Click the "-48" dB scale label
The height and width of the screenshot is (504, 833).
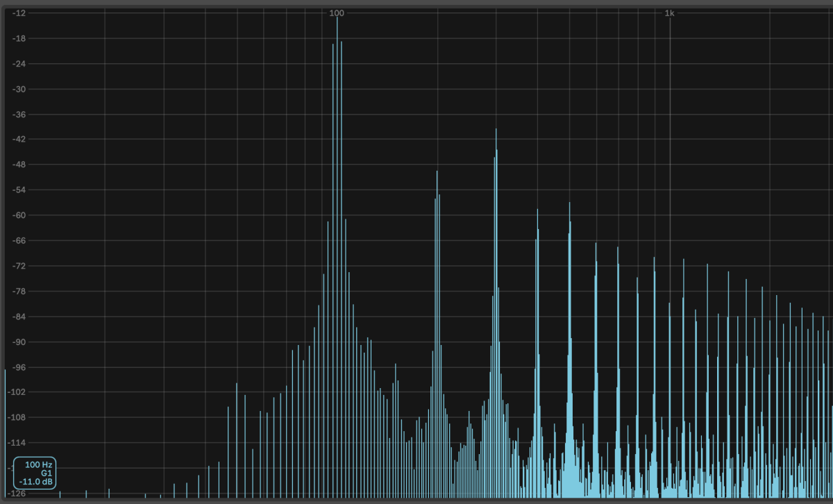pyautogui.click(x=19, y=165)
